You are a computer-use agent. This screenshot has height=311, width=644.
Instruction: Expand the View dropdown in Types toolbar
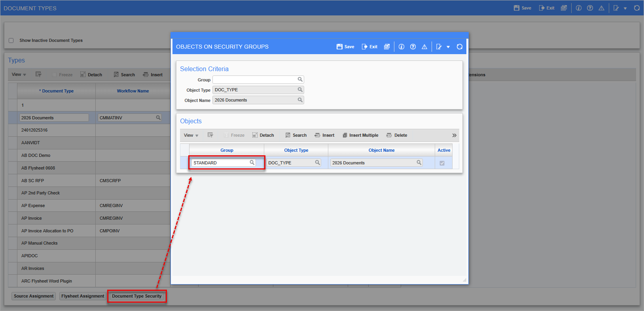[x=19, y=74]
